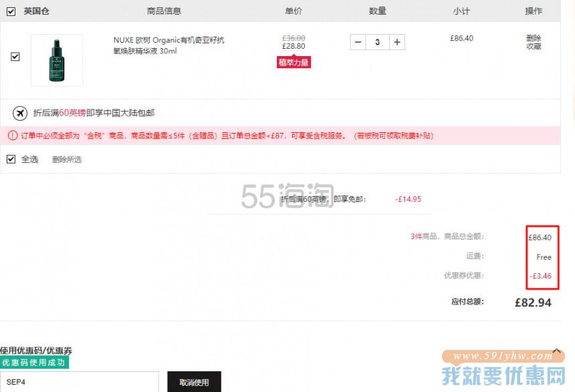Click the 取消使用 cancel coupon button
Screen dimensions: 575x392
194,382
